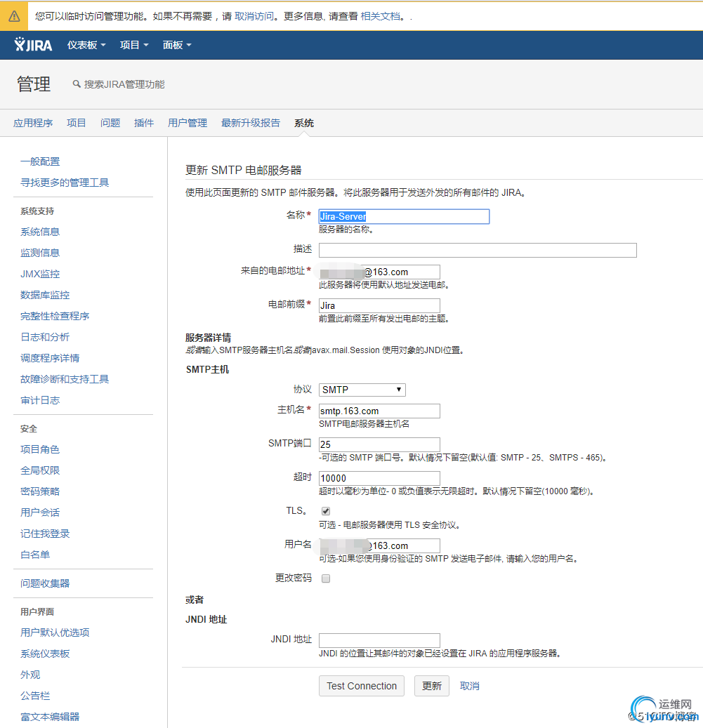703x728 pixels.
Task: Focus the 名称 input field
Action: 404,216
